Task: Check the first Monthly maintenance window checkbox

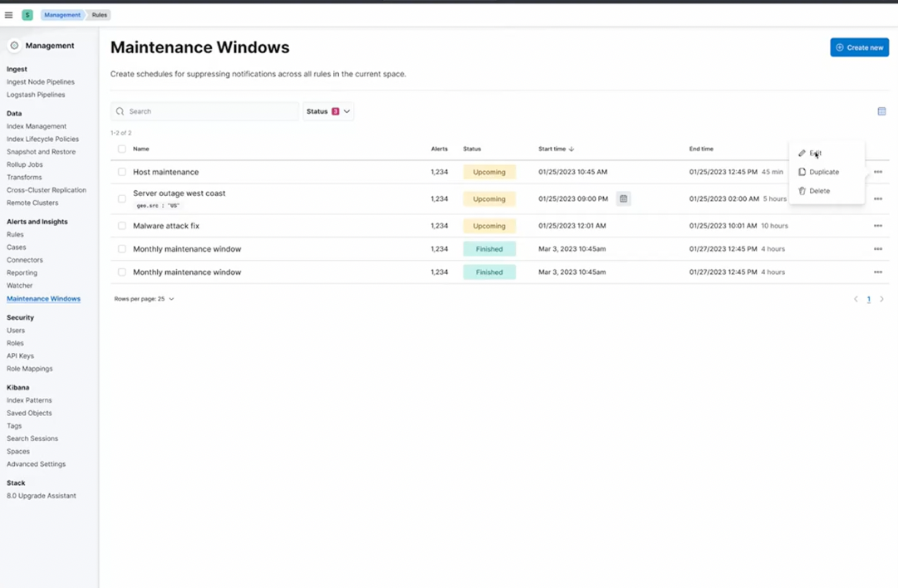Action: point(121,249)
